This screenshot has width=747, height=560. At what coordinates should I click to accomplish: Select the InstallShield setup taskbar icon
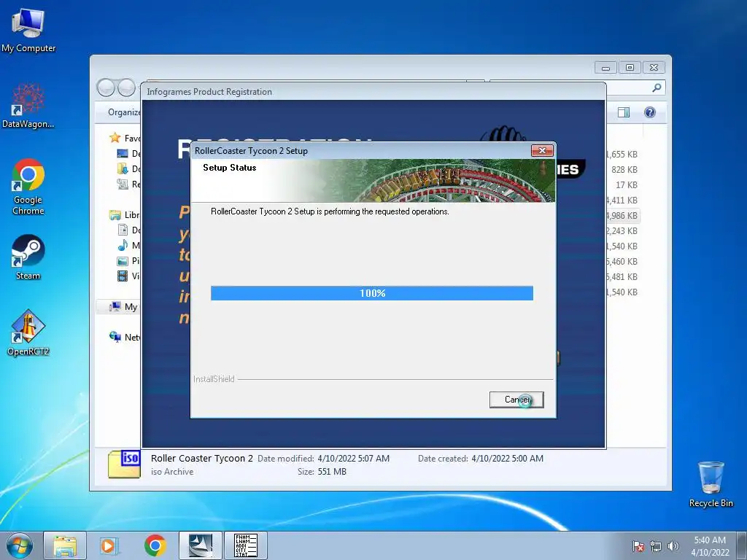coord(201,545)
